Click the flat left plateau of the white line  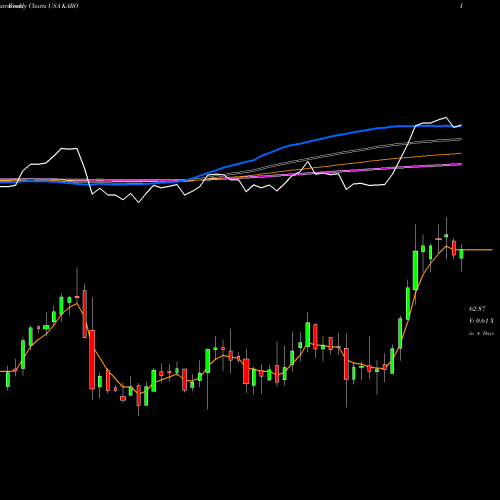click(69, 148)
